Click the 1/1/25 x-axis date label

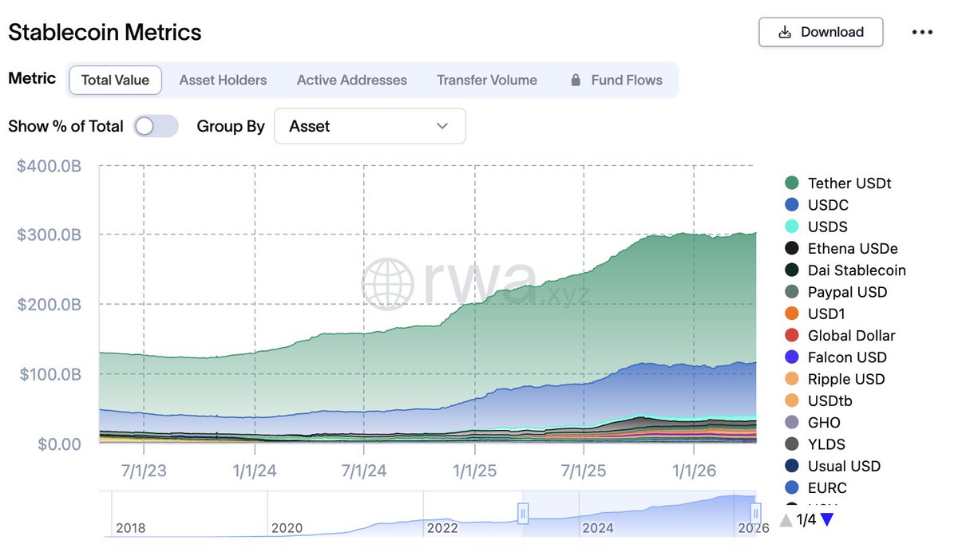click(475, 471)
